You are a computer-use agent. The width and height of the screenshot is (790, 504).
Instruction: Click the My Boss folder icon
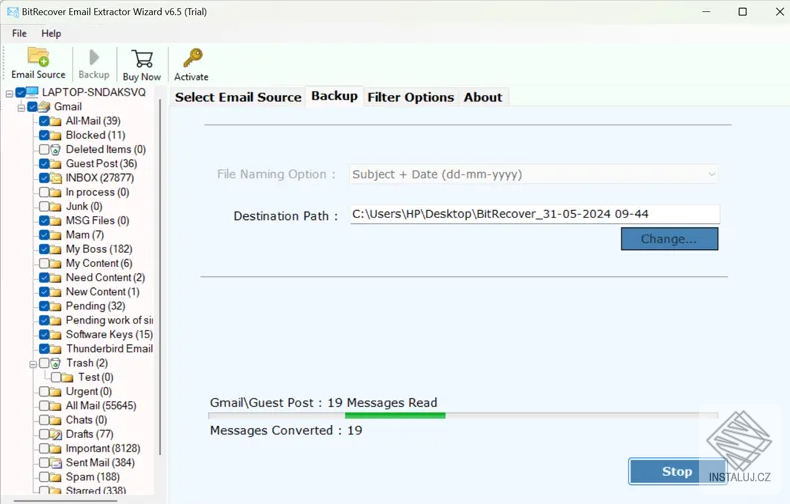pos(55,249)
